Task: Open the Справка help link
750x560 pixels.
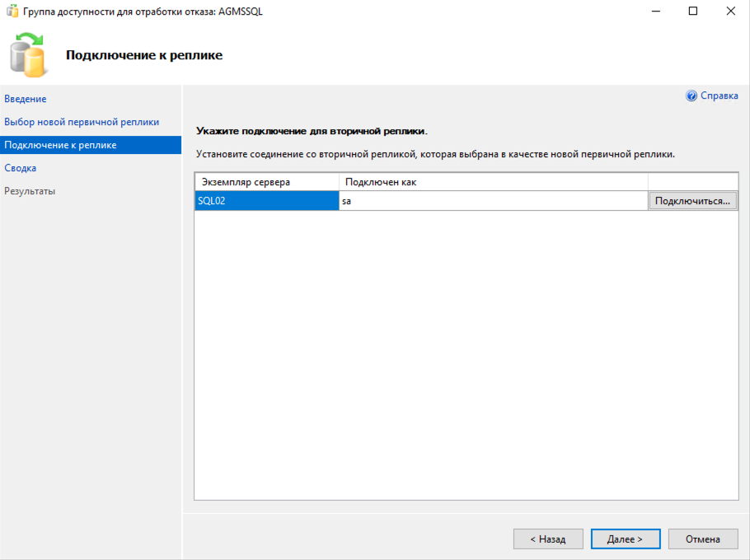Action: point(719,96)
